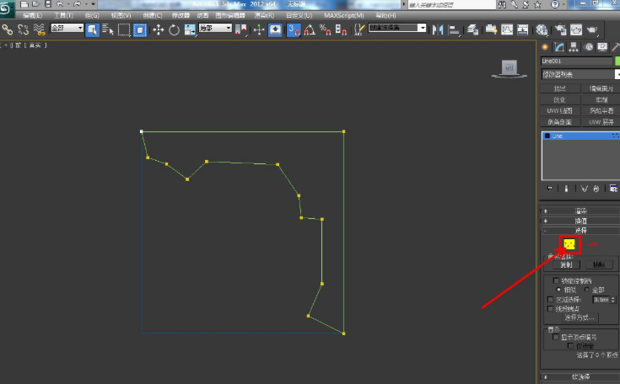Screen dimensions: 620x384
Task: Open the Layer Manager icon
Action: click(473, 30)
